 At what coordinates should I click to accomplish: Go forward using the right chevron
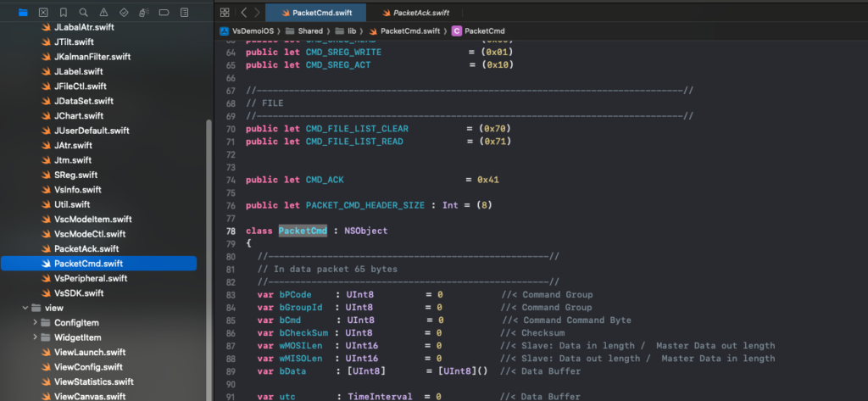[257, 13]
